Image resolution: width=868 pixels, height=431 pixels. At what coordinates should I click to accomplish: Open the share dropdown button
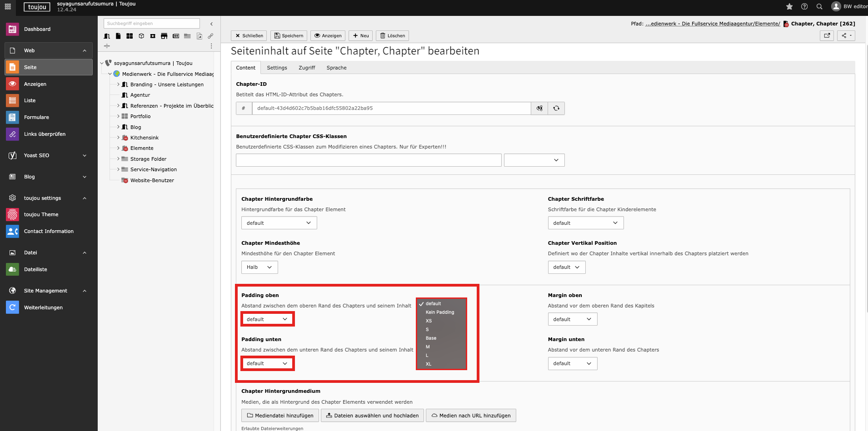[846, 35]
